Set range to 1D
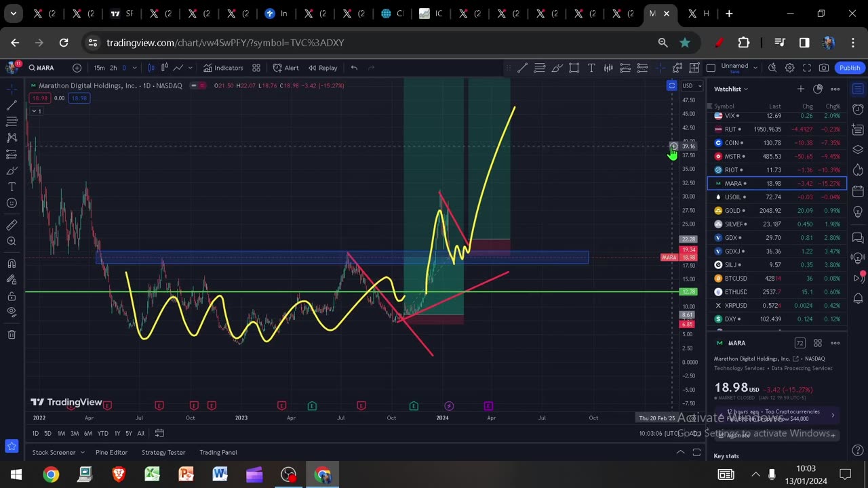The image size is (868, 488). click(x=35, y=434)
